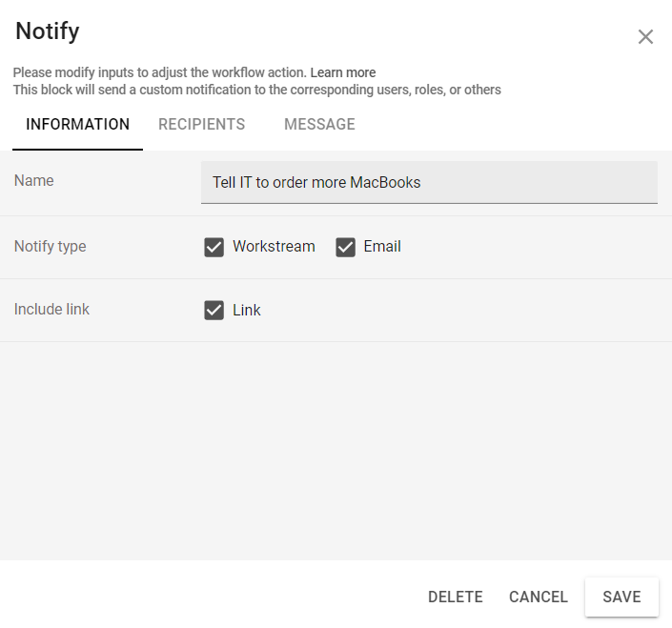Screen dimensions: 672x628
Task: Toggle the Include link checkbox square
Action: 214,311
